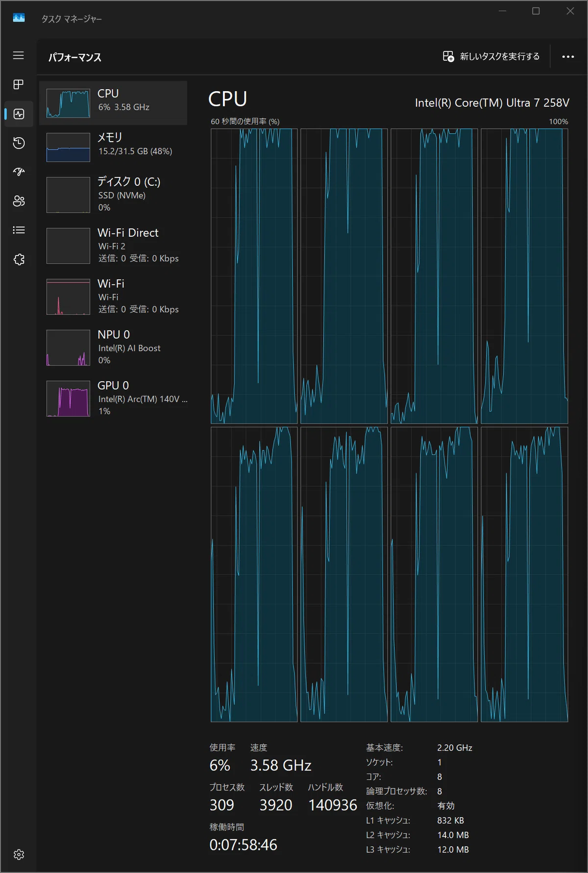Minimize the Task Manager window
The width and height of the screenshot is (588, 873).
tap(502, 11)
